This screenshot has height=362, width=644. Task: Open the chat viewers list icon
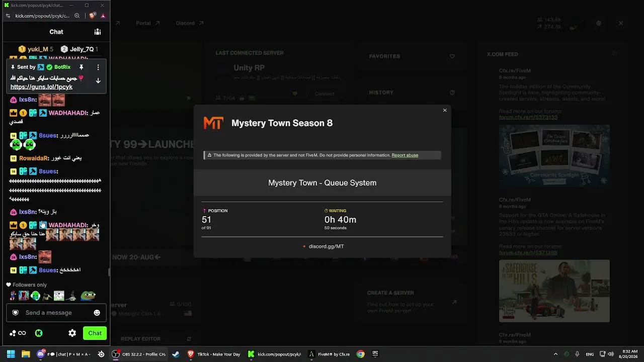point(98,32)
